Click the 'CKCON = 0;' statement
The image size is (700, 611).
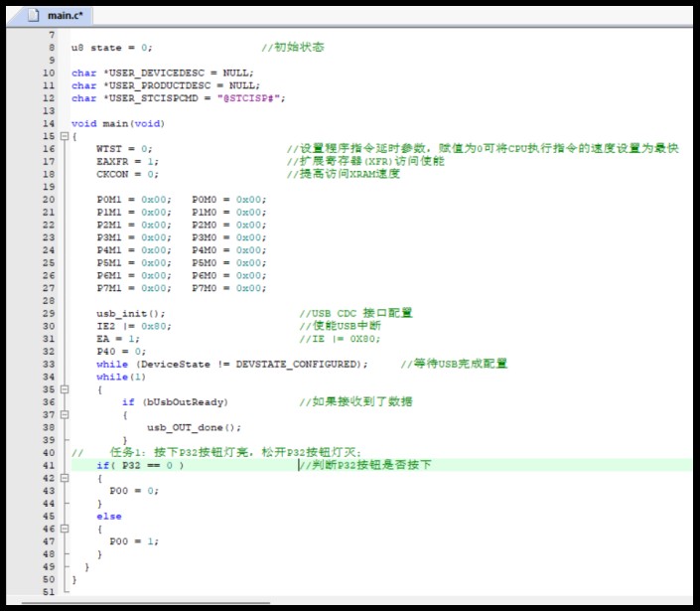127,174
